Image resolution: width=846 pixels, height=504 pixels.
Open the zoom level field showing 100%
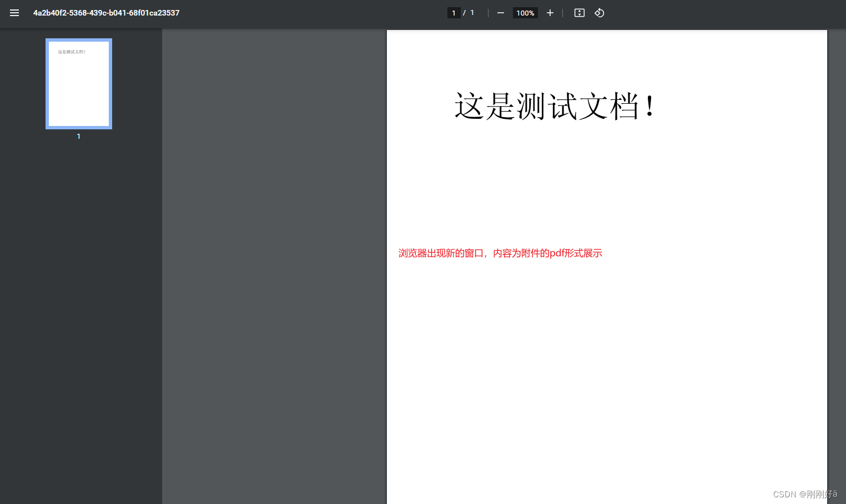tap(525, 13)
